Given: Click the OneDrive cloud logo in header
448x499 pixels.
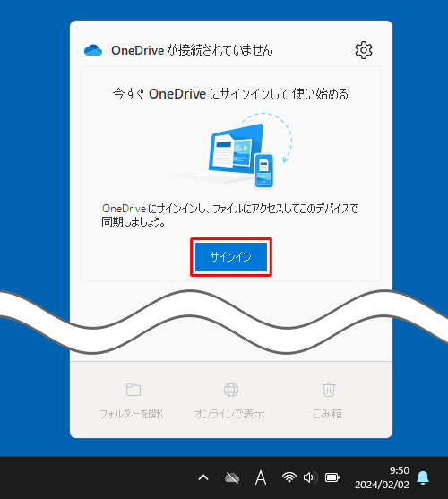Looking at the screenshot, I should click(93, 50).
